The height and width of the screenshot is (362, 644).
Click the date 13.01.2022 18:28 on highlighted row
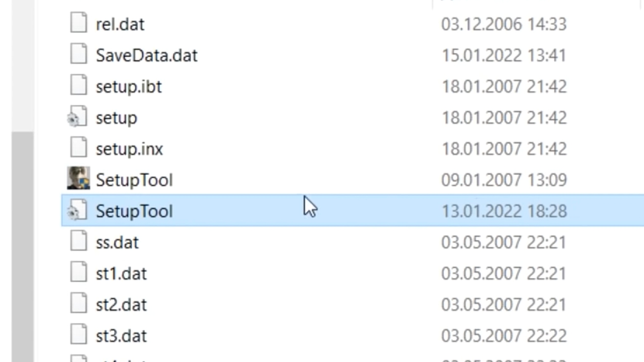click(x=504, y=211)
